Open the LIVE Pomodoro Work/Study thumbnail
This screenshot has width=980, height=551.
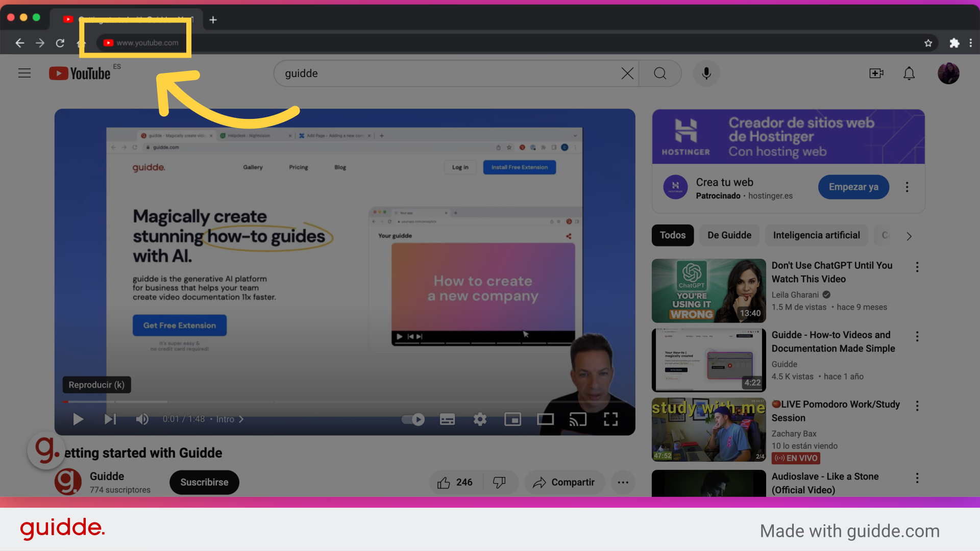(x=708, y=430)
